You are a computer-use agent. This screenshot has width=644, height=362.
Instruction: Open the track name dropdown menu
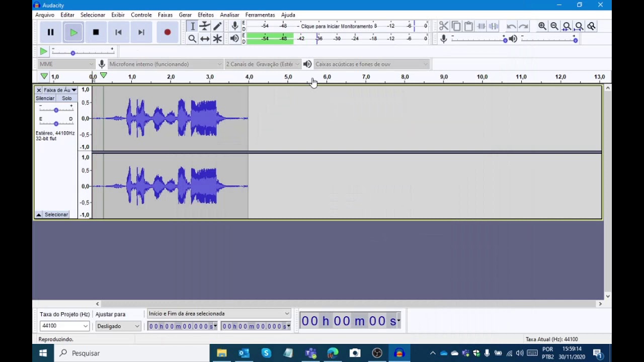point(60,90)
